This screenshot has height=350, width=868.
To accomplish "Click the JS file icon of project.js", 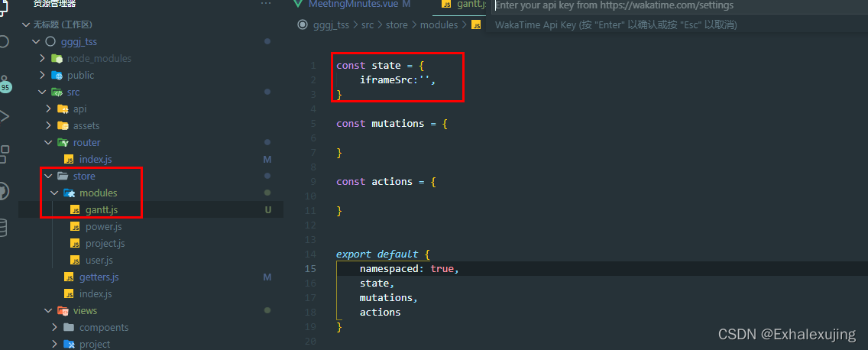I will pyautogui.click(x=75, y=244).
